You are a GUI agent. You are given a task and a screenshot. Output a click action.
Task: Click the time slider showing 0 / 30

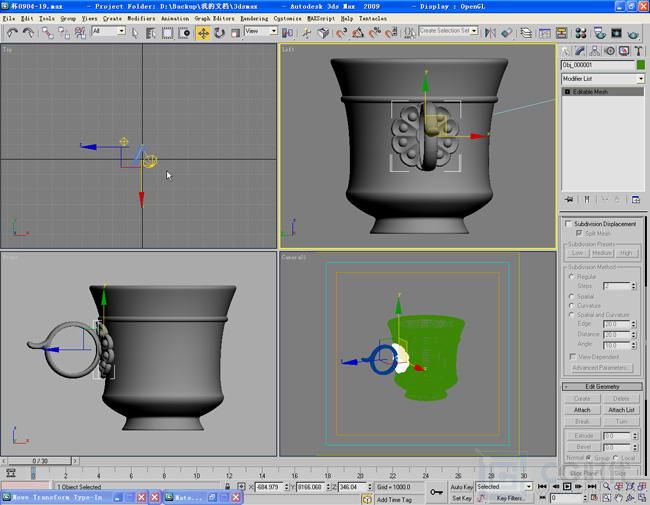(x=40, y=461)
